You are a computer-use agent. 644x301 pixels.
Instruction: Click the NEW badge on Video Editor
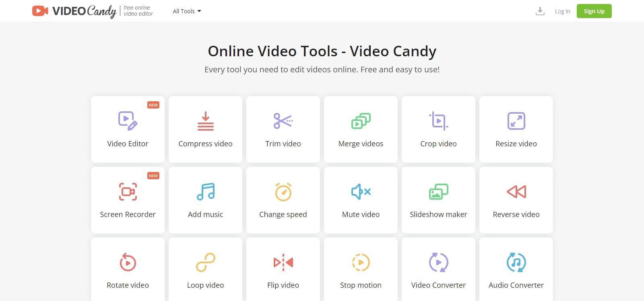[x=153, y=105]
